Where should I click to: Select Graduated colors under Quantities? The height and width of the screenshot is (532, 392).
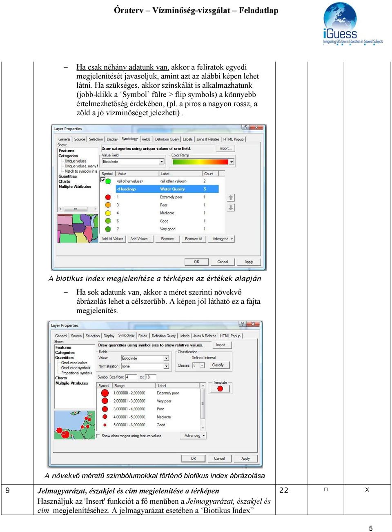[74, 363]
